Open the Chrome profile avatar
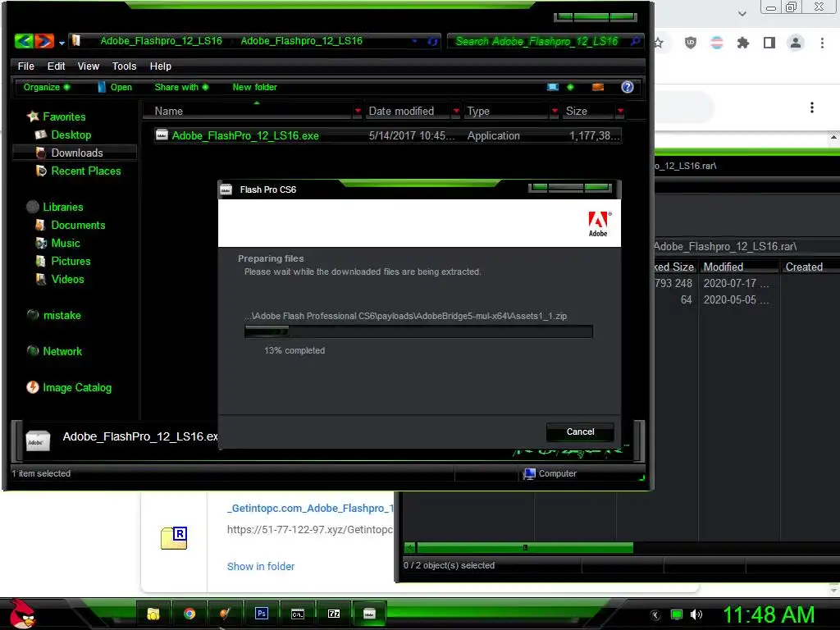Screen dimensions: 840x630 coord(796,43)
